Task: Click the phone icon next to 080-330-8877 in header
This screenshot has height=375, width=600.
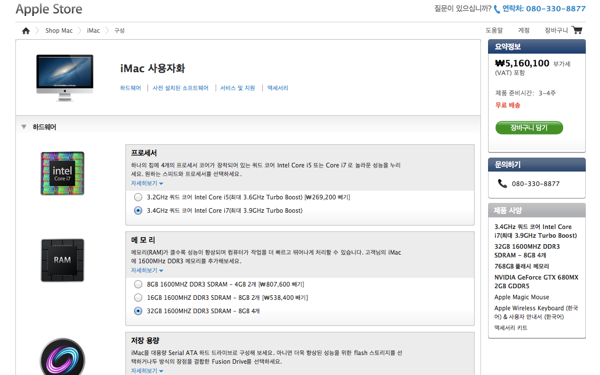Action: 497,9
